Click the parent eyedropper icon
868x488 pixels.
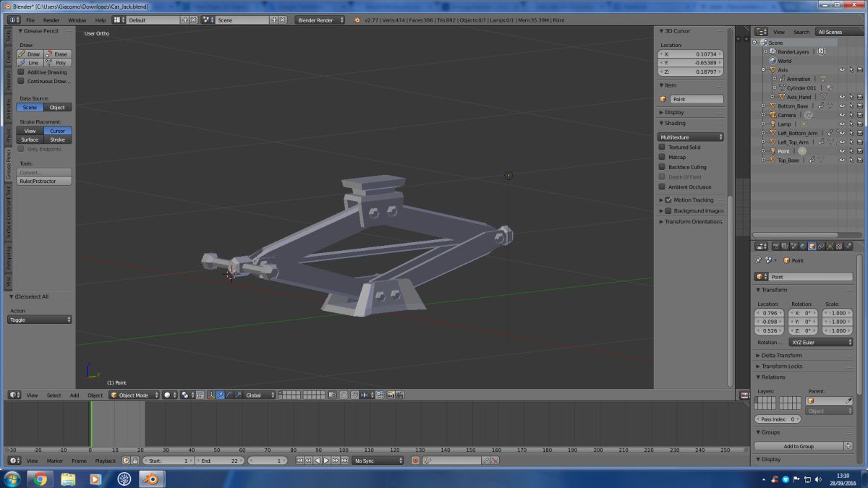point(848,401)
